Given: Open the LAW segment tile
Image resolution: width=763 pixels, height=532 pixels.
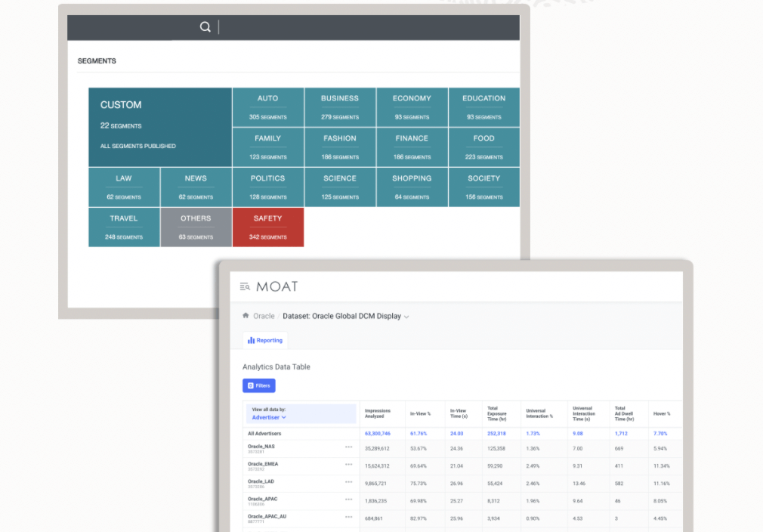Looking at the screenshot, I should pyautogui.click(x=124, y=187).
